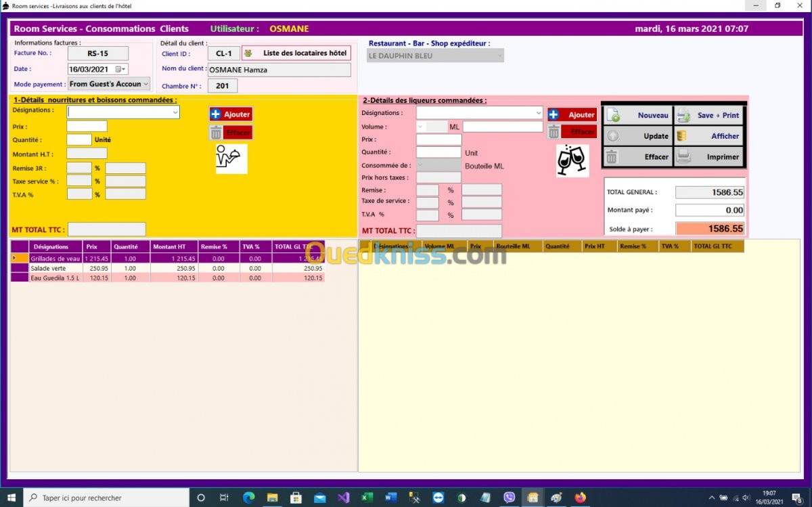Open the Volume ML dropdown
The height and width of the screenshot is (507, 812).
(x=421, y=126)
